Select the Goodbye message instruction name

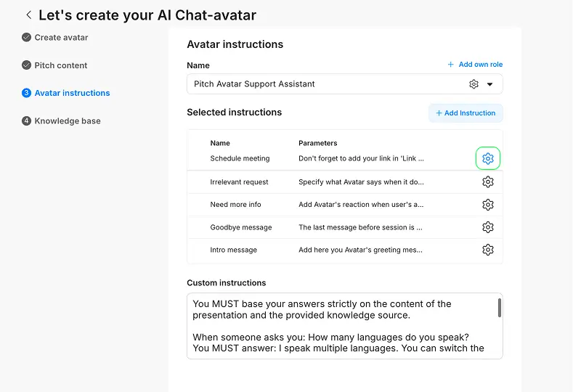click(241, 227)
